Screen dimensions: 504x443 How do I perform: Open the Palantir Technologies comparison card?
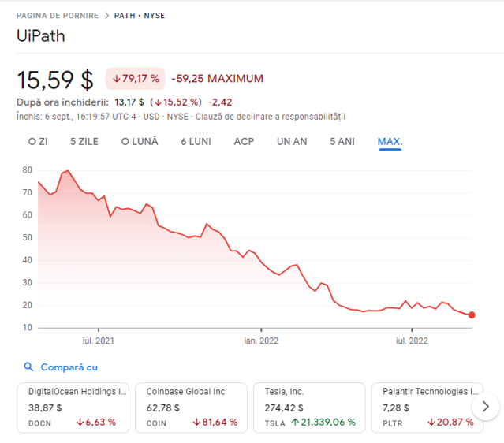(427, 408)
